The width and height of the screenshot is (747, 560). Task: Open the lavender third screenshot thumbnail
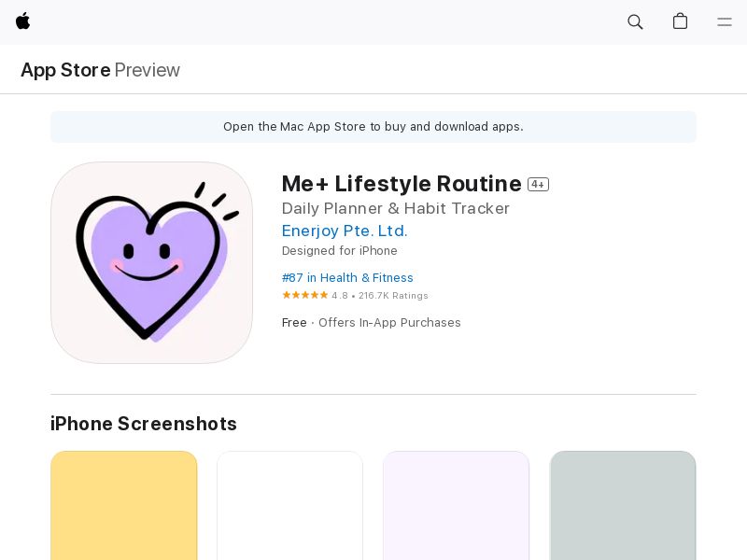click(x=456, y=505)
